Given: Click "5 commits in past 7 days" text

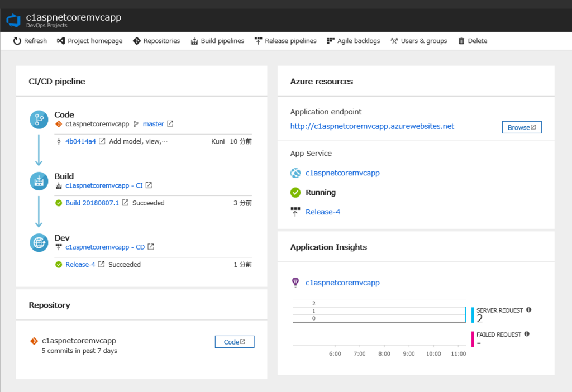Looking at the screenshot, I should 79,351.
